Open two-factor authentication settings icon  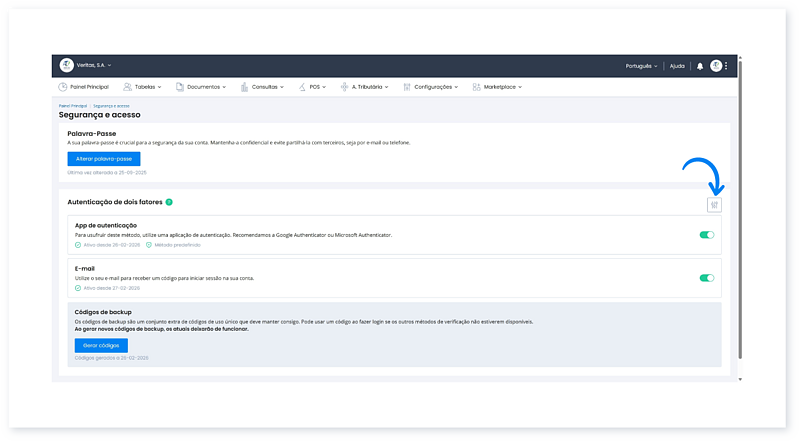[x=713, y=204]
